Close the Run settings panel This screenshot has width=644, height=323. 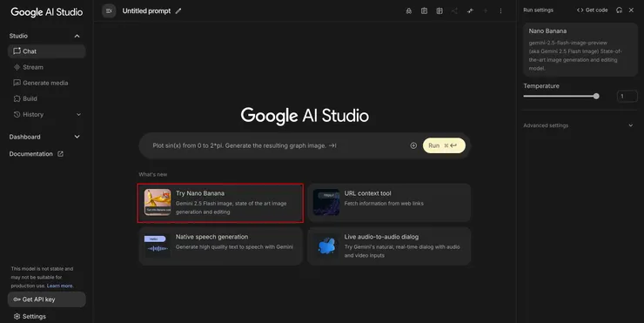click(x=631, y=10)
